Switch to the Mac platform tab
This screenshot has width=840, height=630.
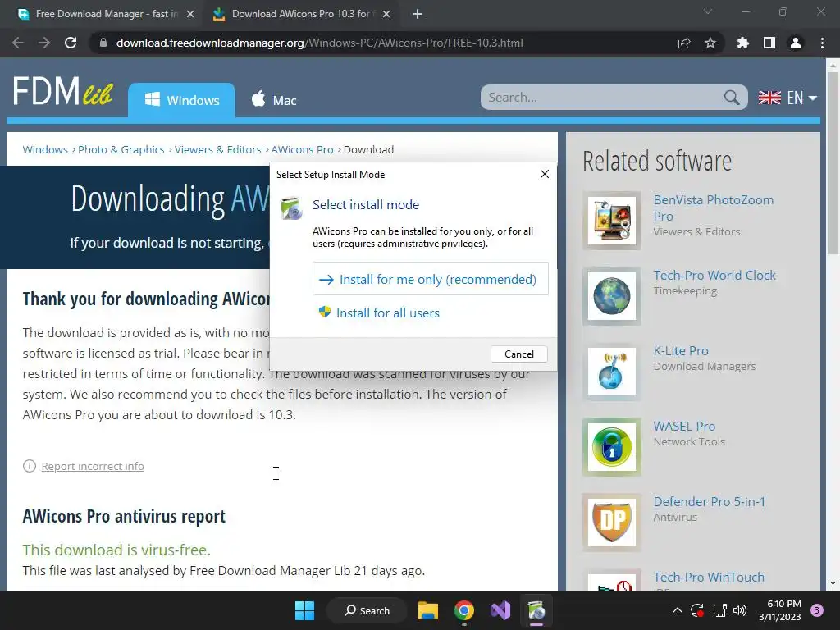(x=274, y=100)
